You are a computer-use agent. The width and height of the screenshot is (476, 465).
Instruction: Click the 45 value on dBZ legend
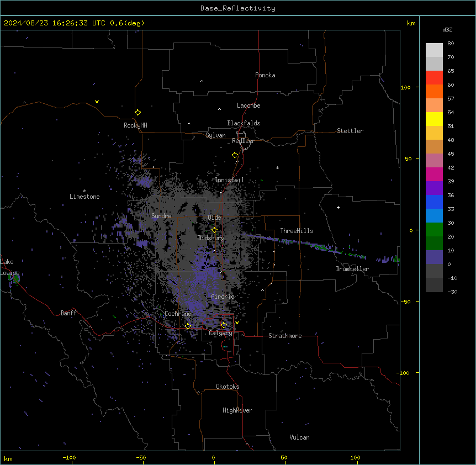451,154
